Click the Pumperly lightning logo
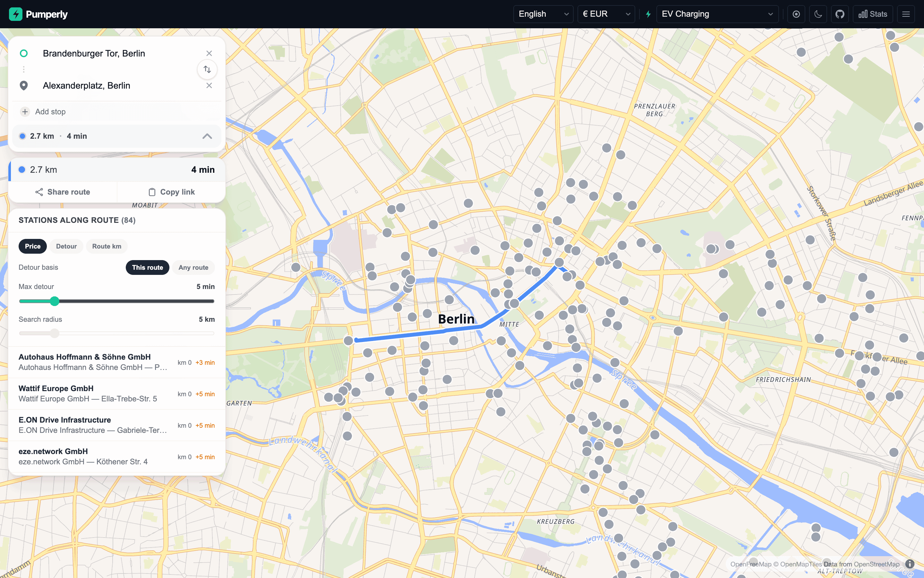The width and height of the screenshot is (924, 578). pyautogui.click(x=16, y=14)
